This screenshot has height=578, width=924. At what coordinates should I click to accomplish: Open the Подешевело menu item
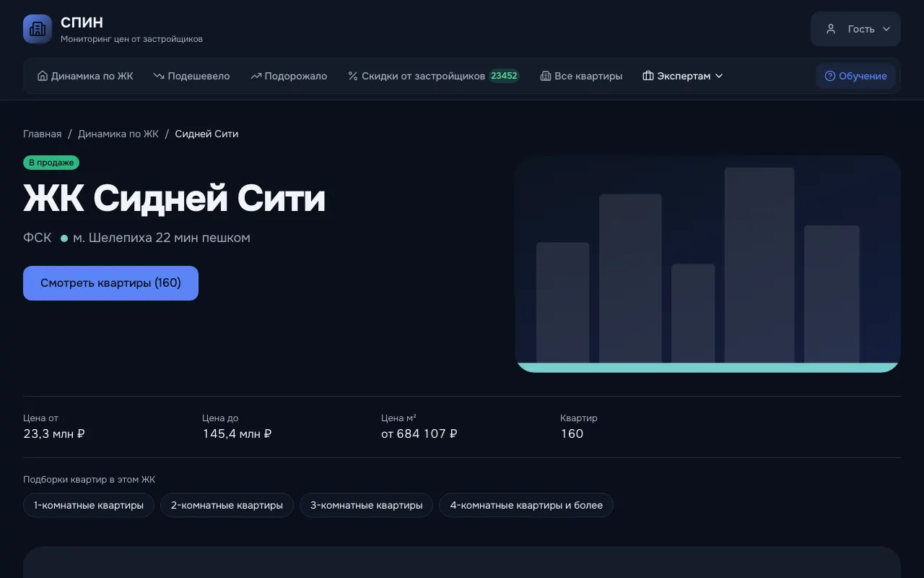[191, 76]
